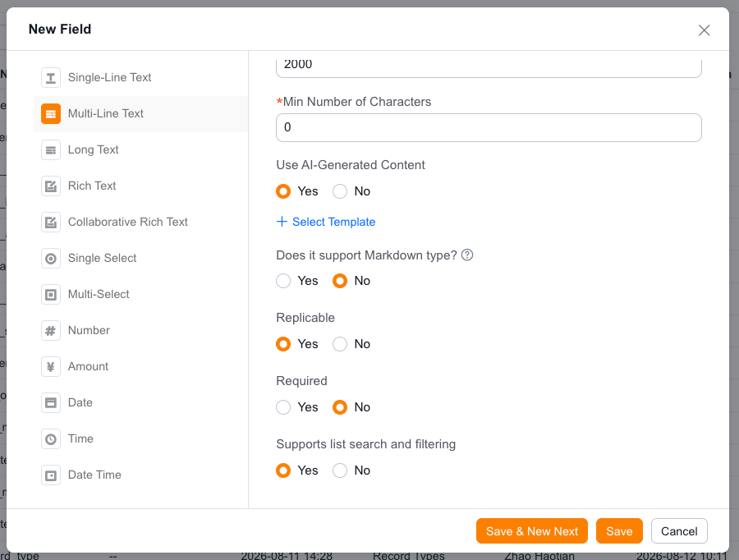This screenshot has width=739, height=560.
Task: Click the Single Select field icon
Action: (51, 259)
